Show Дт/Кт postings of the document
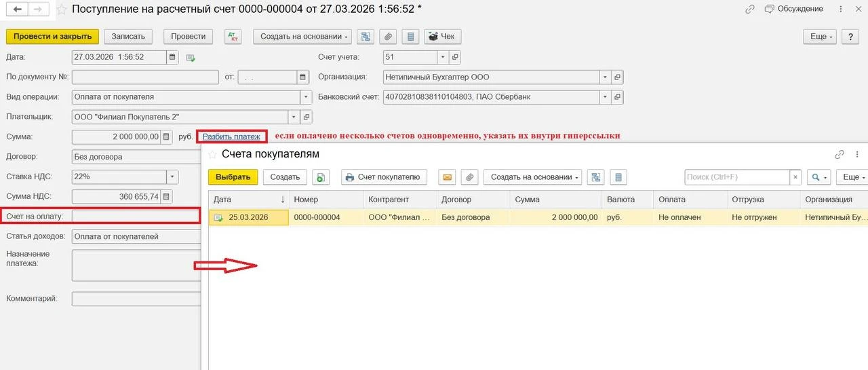The width and height of the screenshot is (868, 370). click(233, 37)
